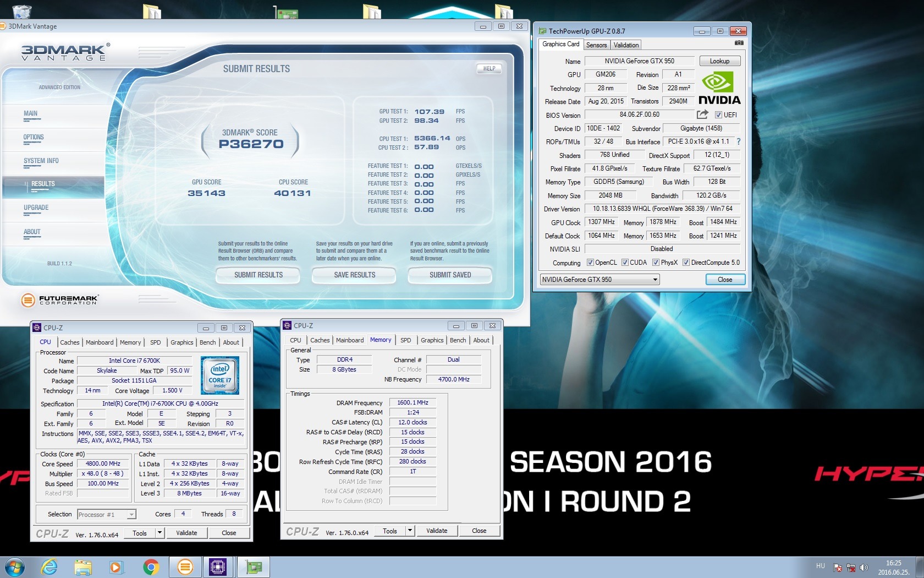The width and height of the screenshot is (924, 578).
Task: Click the CPU-Z title bar icon of CPU tab window
Action: tap(37, 328)
